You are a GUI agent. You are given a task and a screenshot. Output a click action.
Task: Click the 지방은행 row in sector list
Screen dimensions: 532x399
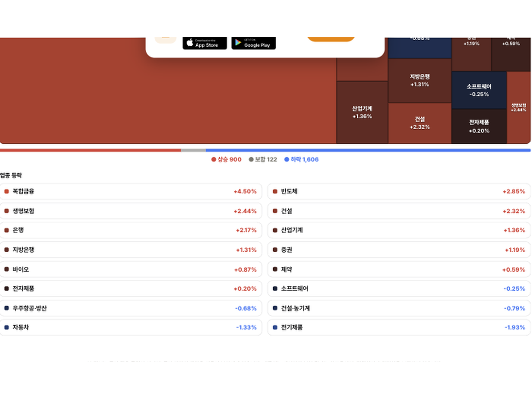pos(131,250)
